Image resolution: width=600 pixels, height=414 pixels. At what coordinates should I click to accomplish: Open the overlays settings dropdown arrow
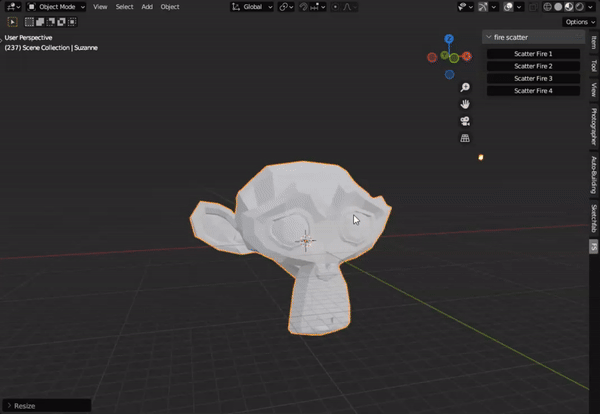519,7
